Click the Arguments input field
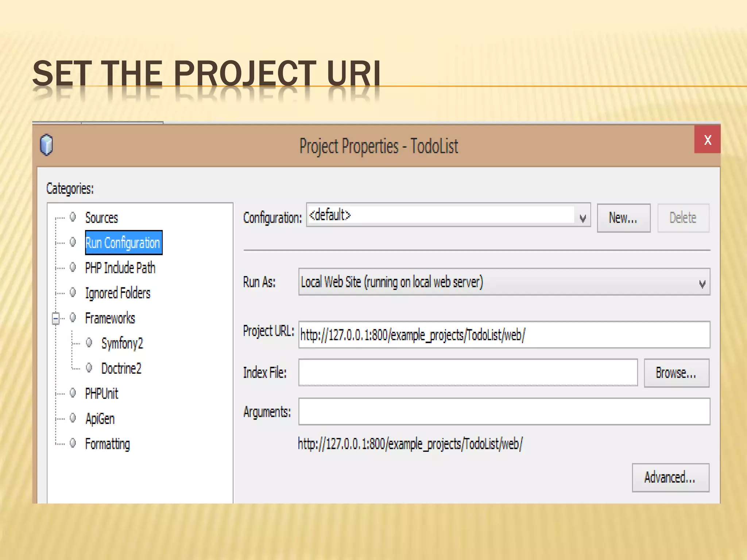This screenshot has width=747, height=560. tap(504, 412)
